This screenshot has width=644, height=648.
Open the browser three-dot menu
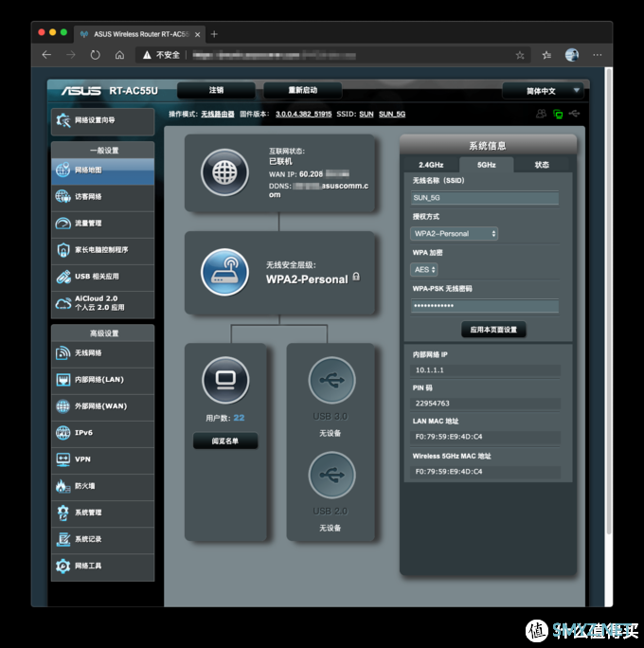click(598, 55)
